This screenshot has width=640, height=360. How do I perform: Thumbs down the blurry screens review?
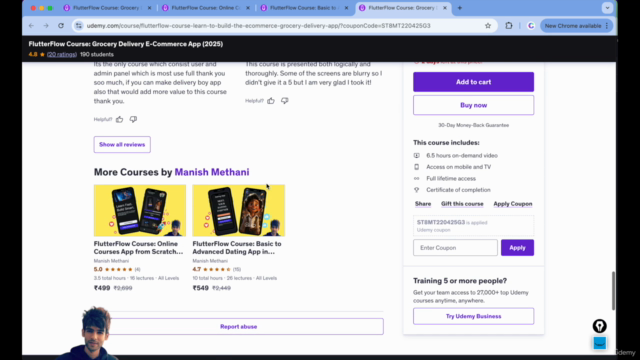tap(284, 100)
